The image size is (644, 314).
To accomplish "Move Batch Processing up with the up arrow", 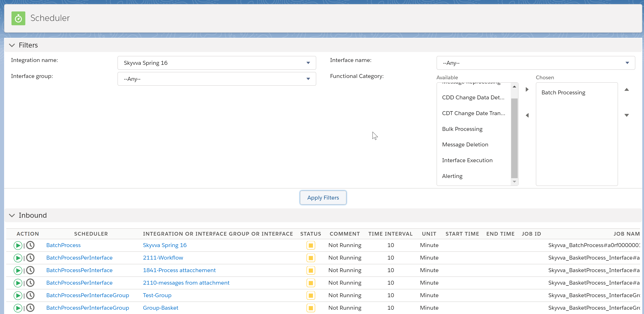I will [627, 89].
